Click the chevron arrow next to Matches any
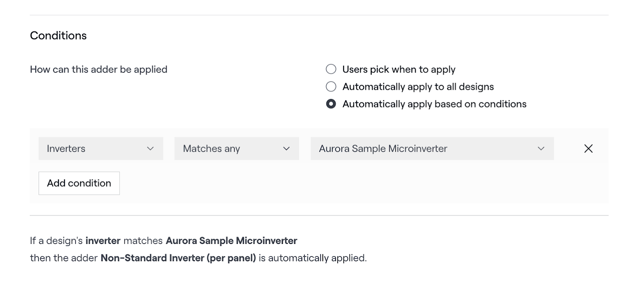This screenshot has height=287, width=644. coord(286,149)
